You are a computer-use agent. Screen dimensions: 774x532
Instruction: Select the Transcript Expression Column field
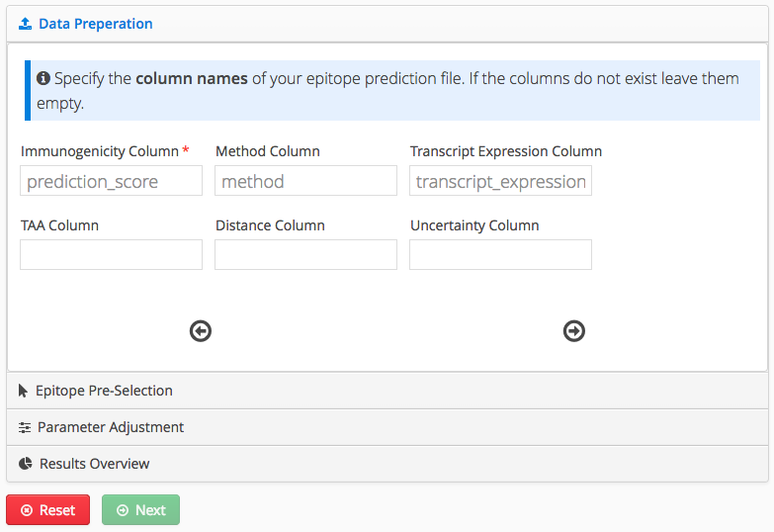(500, 181)
